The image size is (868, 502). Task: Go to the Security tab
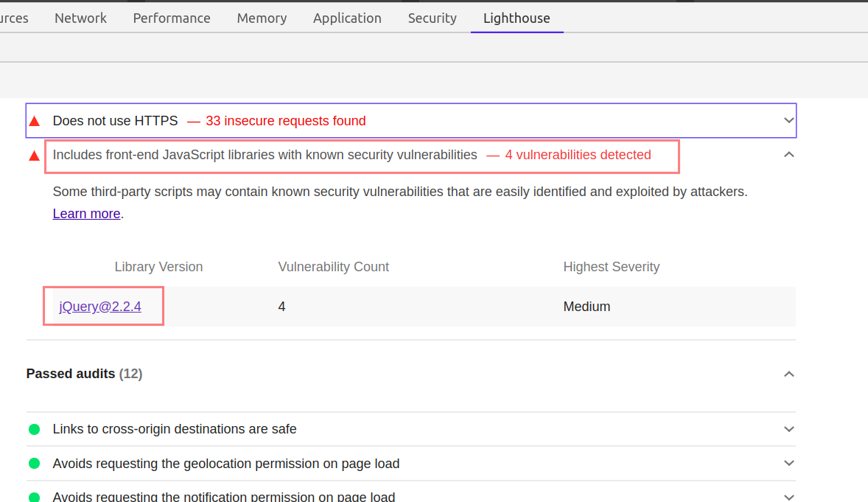point(433,18)
